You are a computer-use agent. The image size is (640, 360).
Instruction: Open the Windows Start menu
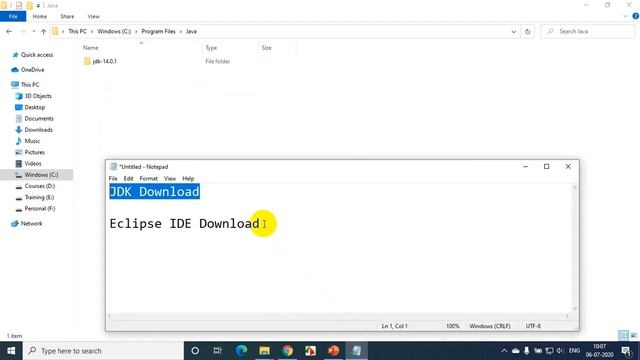pyautogui.click(x=11, y=351)
